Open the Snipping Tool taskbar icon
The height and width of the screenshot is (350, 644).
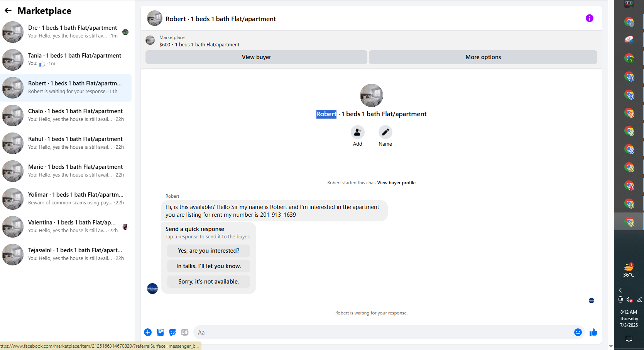click(629, 40)
